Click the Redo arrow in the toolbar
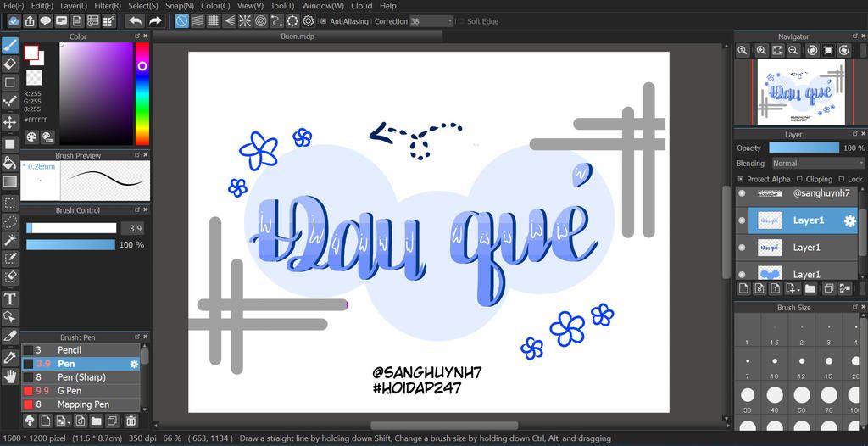The width and height of the screenshot is (868, 446). (x=155, y=21)
